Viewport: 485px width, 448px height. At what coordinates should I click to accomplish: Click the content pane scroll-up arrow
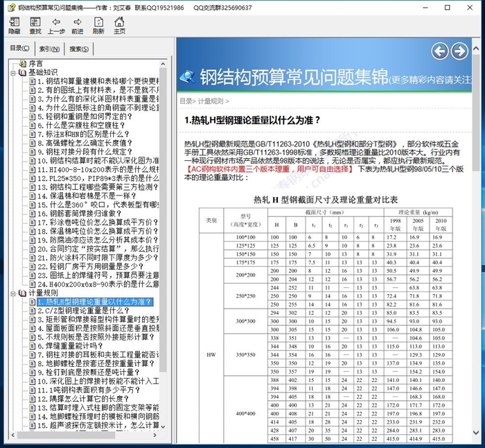click(476, 49)
